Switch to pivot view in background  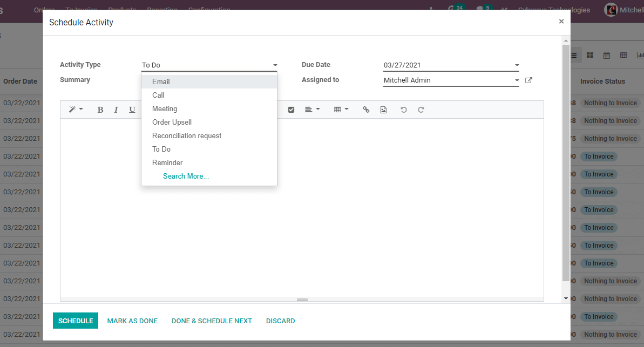click(623, 55)
